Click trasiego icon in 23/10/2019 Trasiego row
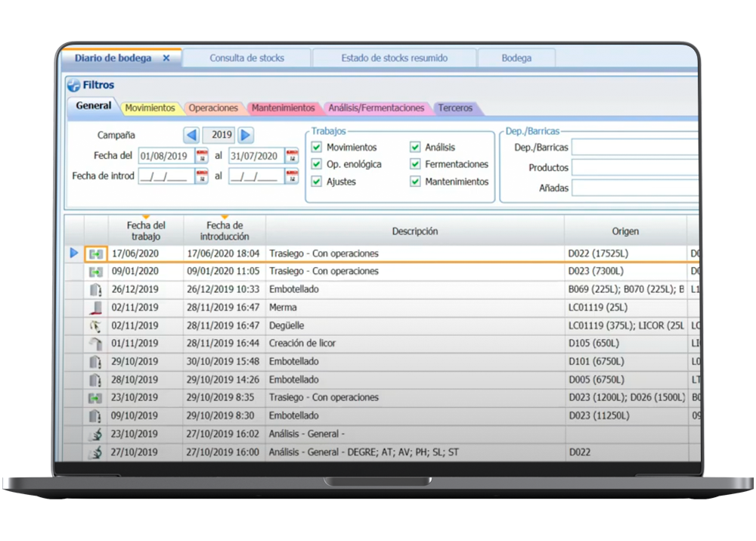 95,398
